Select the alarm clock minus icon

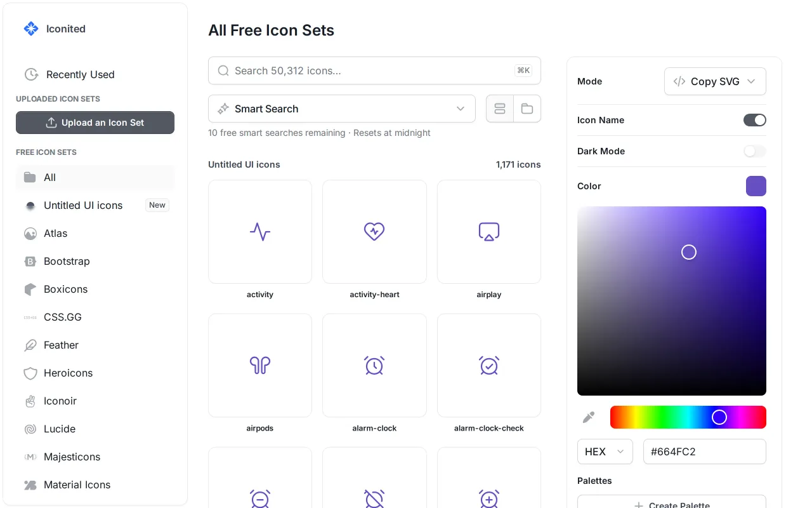point(260,478)
